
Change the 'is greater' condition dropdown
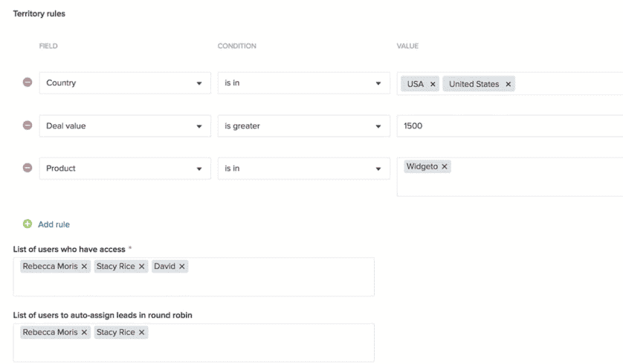click(303, 126)
